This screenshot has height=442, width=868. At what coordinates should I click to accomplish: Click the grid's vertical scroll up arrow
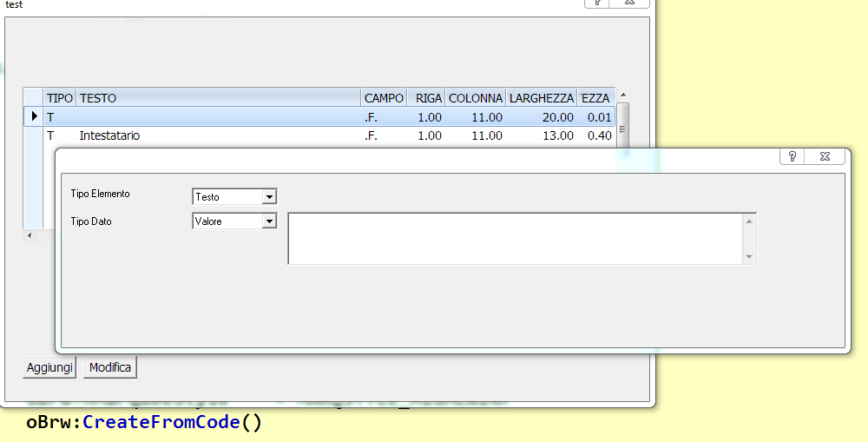pos(622,95)
